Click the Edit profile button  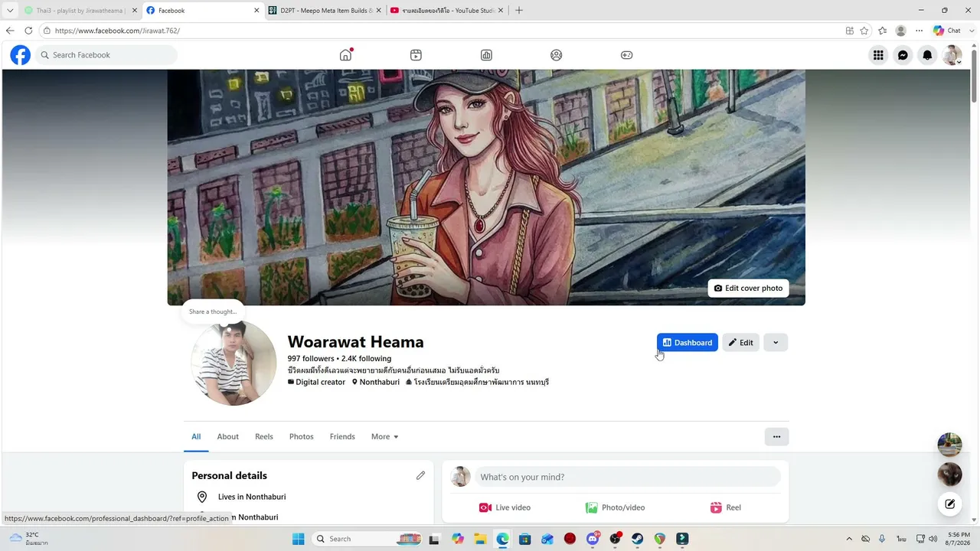pos(741,343)
